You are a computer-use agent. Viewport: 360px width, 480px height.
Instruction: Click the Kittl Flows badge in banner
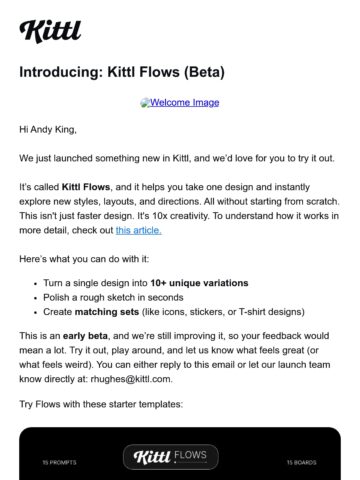point(171,457)
